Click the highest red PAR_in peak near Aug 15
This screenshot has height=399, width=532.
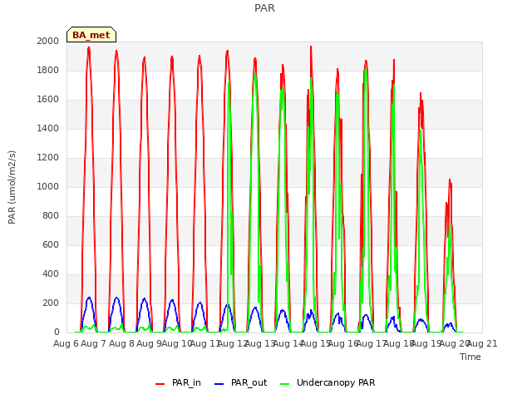(311, 47)
